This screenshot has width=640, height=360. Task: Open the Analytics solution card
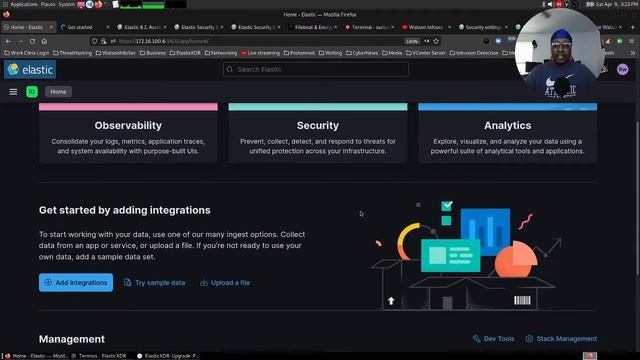(x=508, y=133)
